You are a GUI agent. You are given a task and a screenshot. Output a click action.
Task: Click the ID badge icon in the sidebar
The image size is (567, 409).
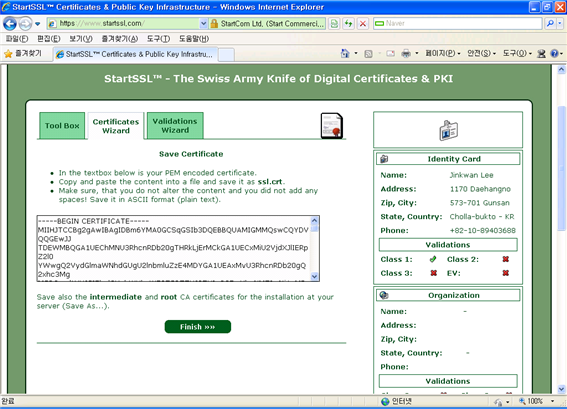tap(448, 130)
